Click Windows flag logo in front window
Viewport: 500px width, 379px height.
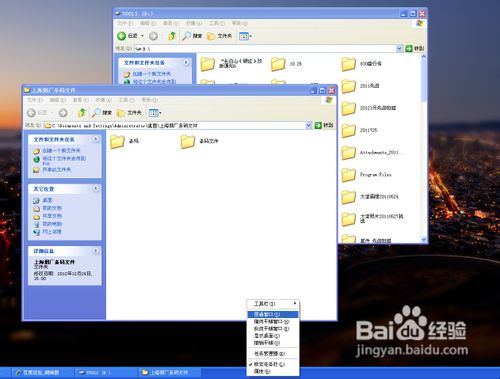coord(329,100)
